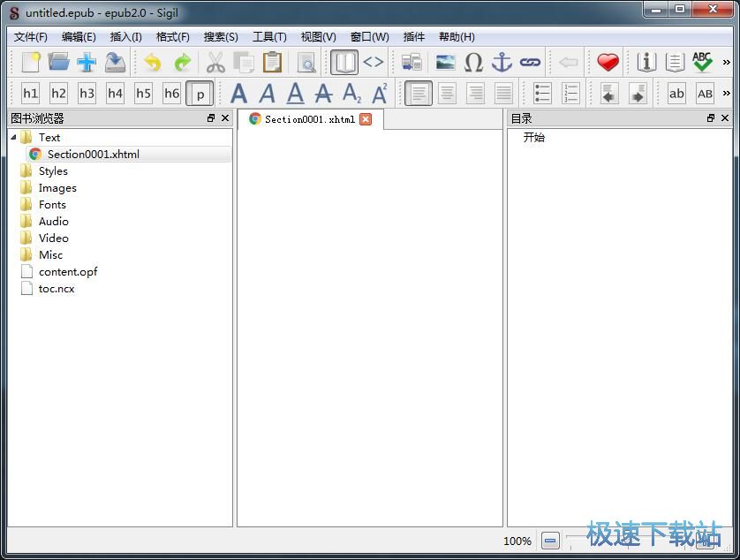
Task: Close the Section0001.xhtml tab
Action: click(x=366, y=119)
